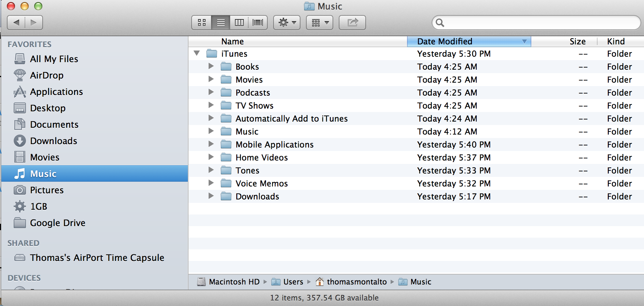Open the Action gear menu
Image resolution: width=644 pixels, height=306 pixels.
(287, 23)
